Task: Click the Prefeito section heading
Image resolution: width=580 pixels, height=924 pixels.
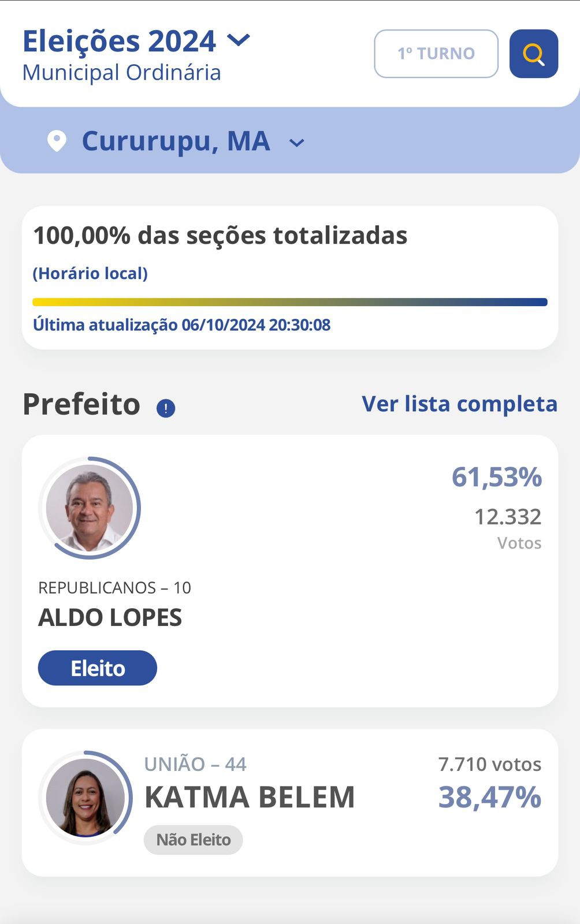Action: 81,404
